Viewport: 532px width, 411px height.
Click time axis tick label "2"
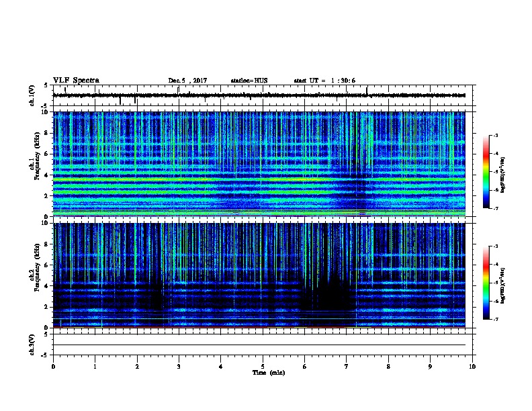137,367
